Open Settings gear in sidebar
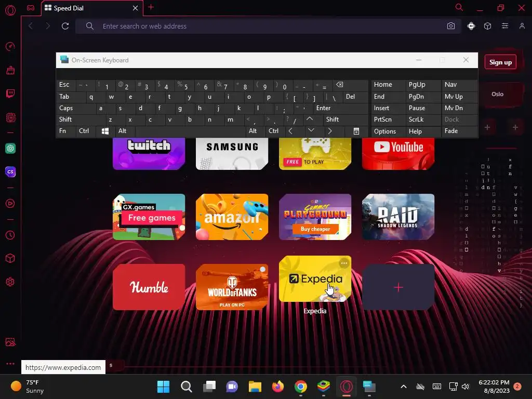The image size is (532, 399). [x=10, y=282]
